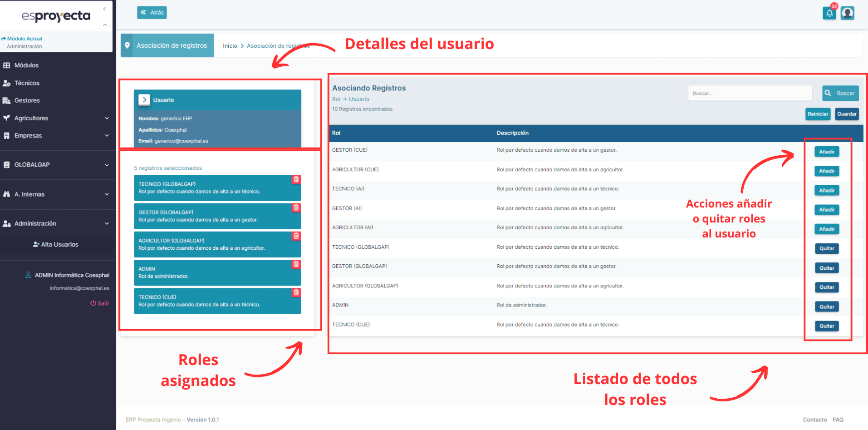Expand the Agricultores section chevron
Viewport: 868px width, 430px height.
coord(107,118)
